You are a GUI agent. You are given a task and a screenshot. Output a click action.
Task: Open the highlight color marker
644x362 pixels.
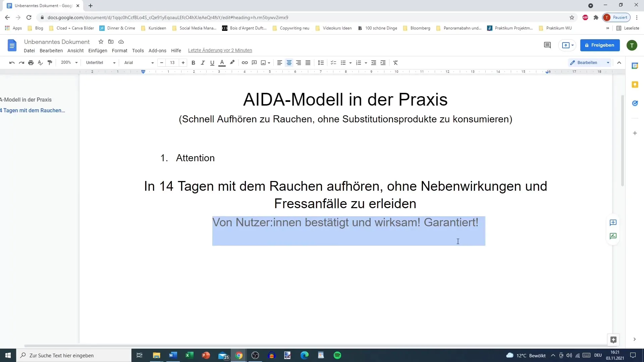point(232,63)
